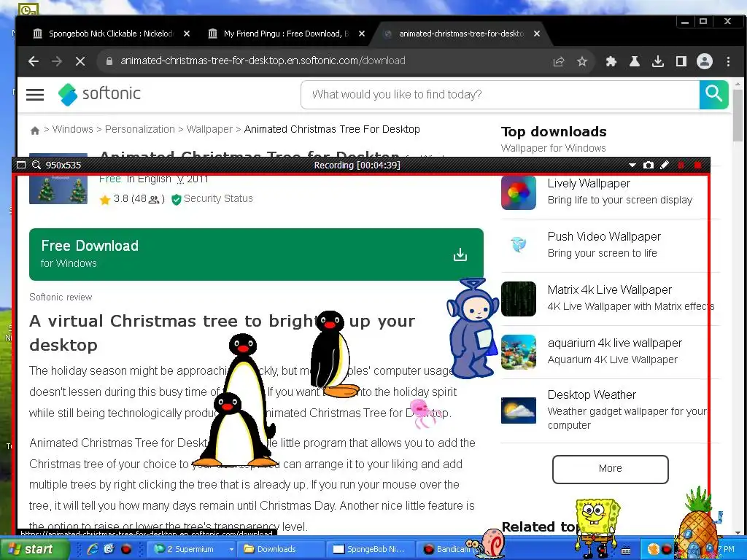The width and height of the screenshot is (747, 560).
Task: Bookmark this page with the star
Action: click(581, 61)
